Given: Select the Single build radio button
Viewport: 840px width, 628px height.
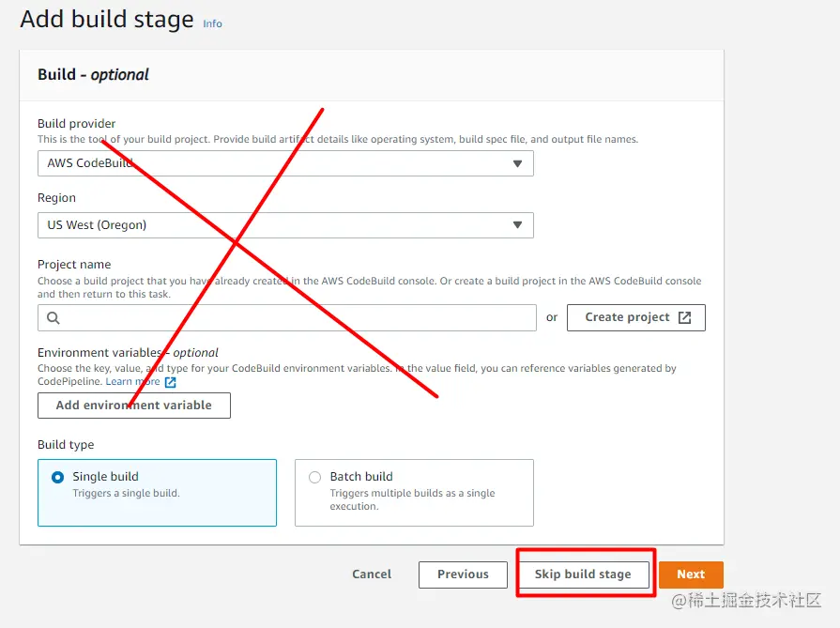Looking at the screenshot, I should pos(58,477).
